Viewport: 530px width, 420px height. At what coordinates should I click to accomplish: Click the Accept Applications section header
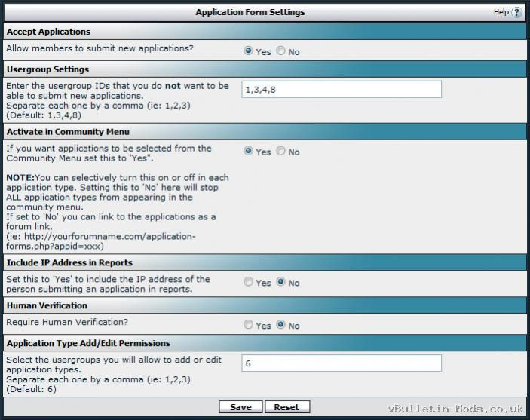pos(48,32)
